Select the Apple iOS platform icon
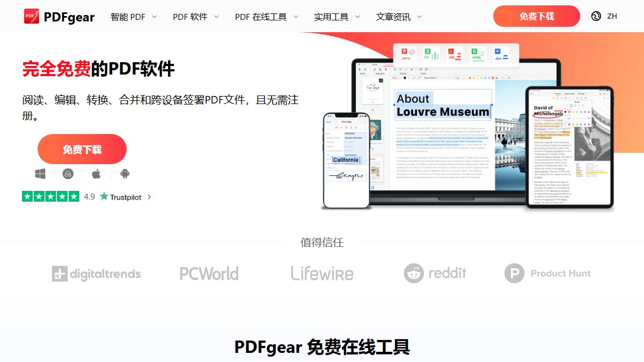Image resolution: width=644 pixels, height=362 pixels. 96,174
